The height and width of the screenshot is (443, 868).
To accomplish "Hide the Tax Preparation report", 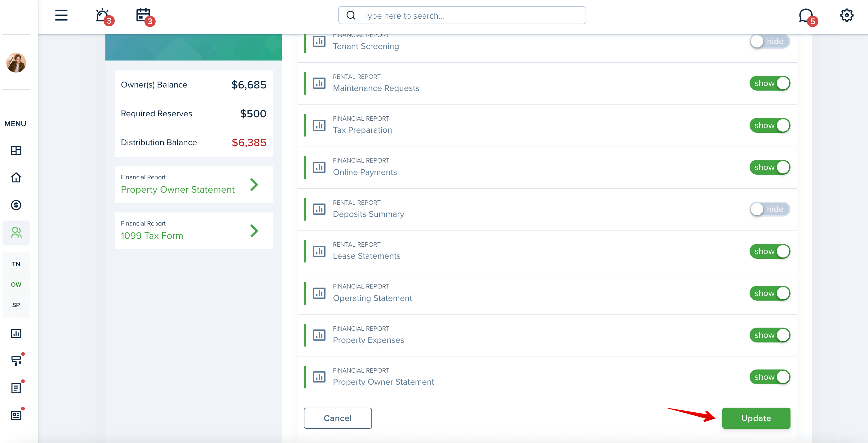I will click(x=770, y=125).
